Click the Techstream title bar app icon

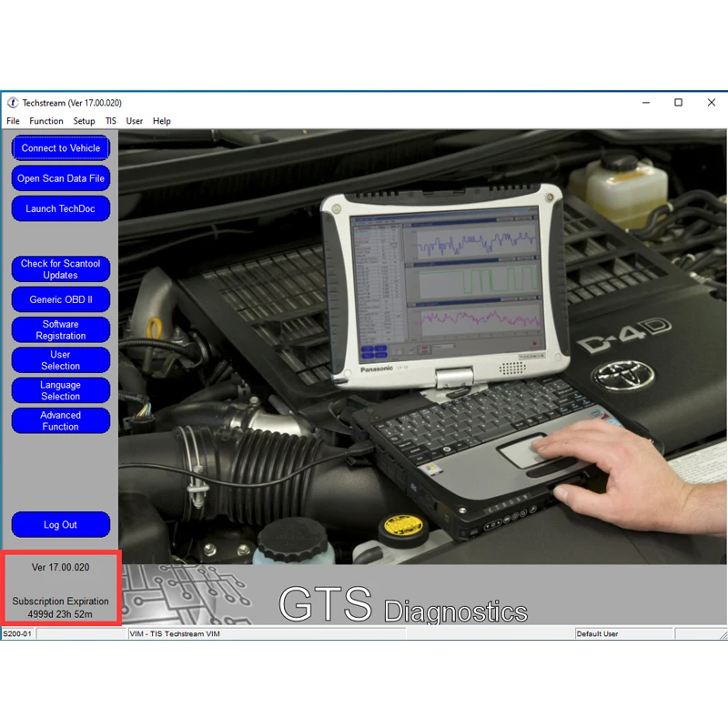13,103
